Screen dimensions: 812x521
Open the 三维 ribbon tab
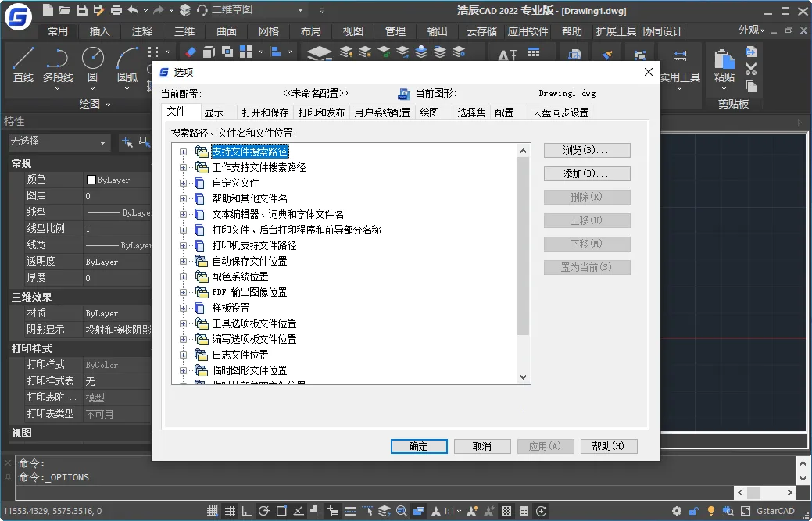point(184,31)
